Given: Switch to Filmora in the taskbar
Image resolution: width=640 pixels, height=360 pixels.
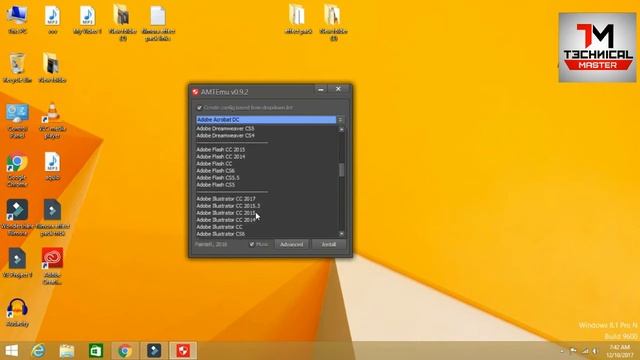Looking at the screenshot, I should (154, 351).
